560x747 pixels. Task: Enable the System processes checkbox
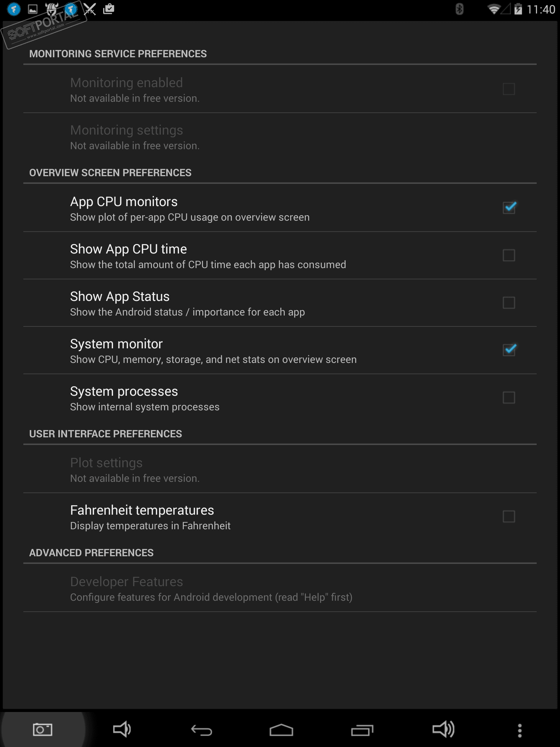click(x=509, y=397)
